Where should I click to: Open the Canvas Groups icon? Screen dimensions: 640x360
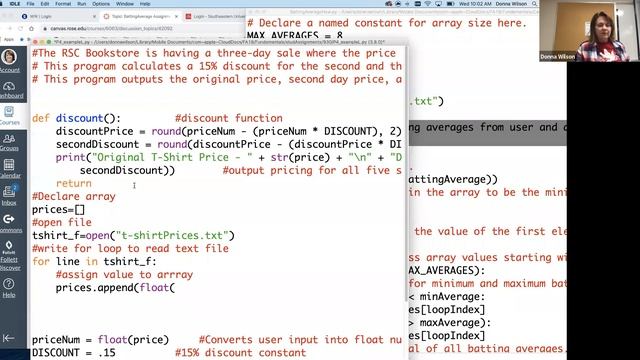pyautogui.click(x=9, y=139)
